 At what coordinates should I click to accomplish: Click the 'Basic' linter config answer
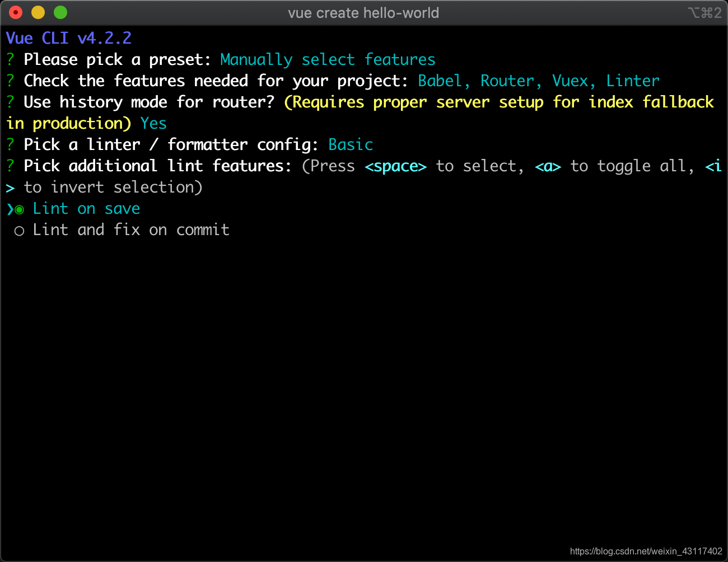click(351, 144)
